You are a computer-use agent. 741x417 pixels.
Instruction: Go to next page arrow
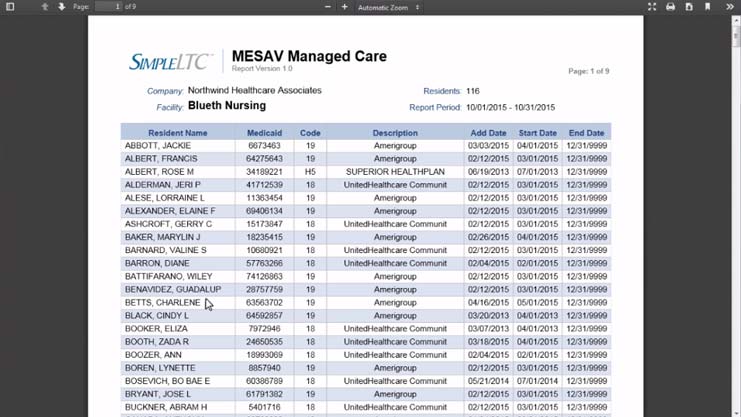(x=61, y=7)
